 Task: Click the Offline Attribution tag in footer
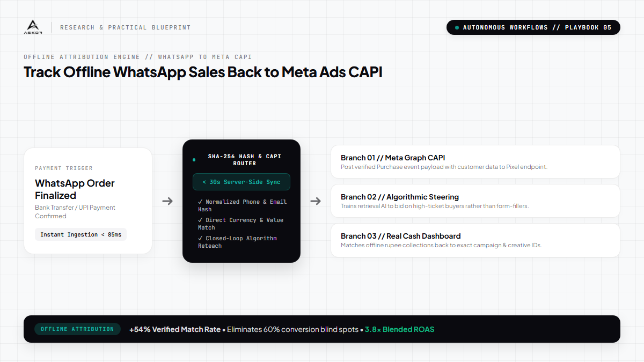77,329
